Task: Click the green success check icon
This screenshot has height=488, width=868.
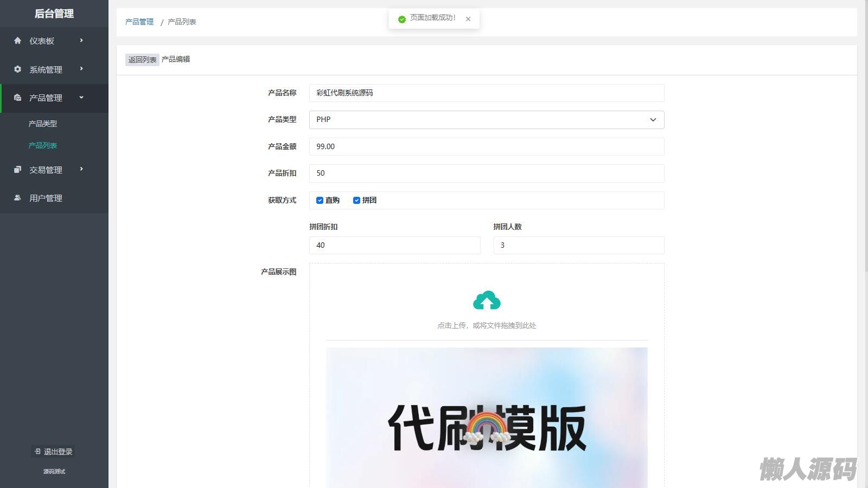Action: [402, 20]
